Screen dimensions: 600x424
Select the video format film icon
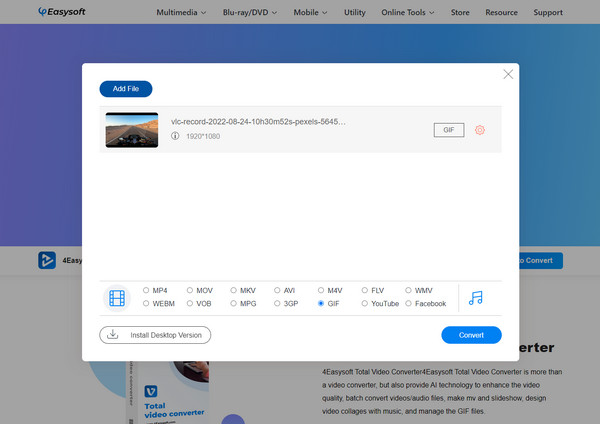click(117, 298)
